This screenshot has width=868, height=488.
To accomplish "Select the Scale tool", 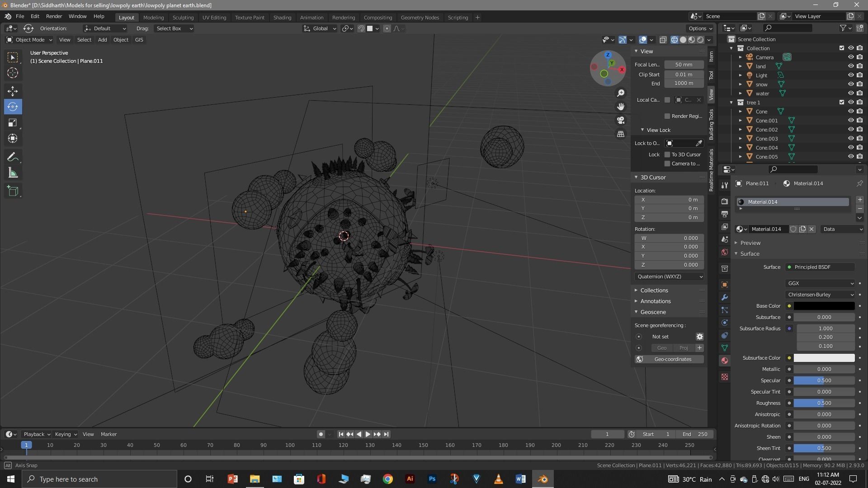I will click(x=13, y=122).
